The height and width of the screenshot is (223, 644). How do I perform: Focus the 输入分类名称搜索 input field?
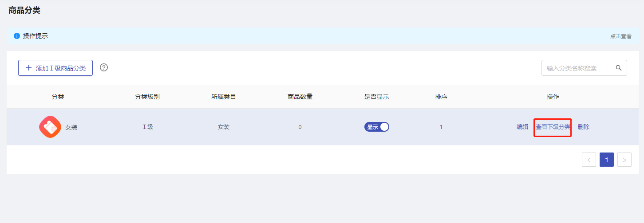point(577,68)
